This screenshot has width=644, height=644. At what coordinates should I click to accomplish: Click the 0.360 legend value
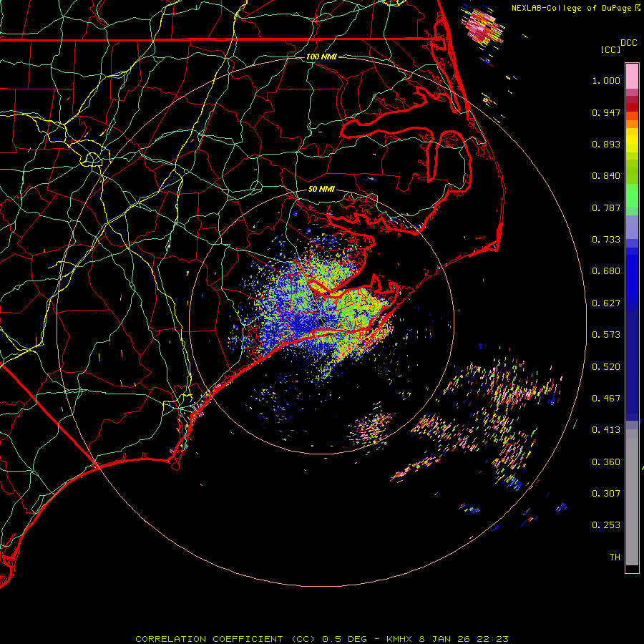pyautogui.click(x=606, y=462)
